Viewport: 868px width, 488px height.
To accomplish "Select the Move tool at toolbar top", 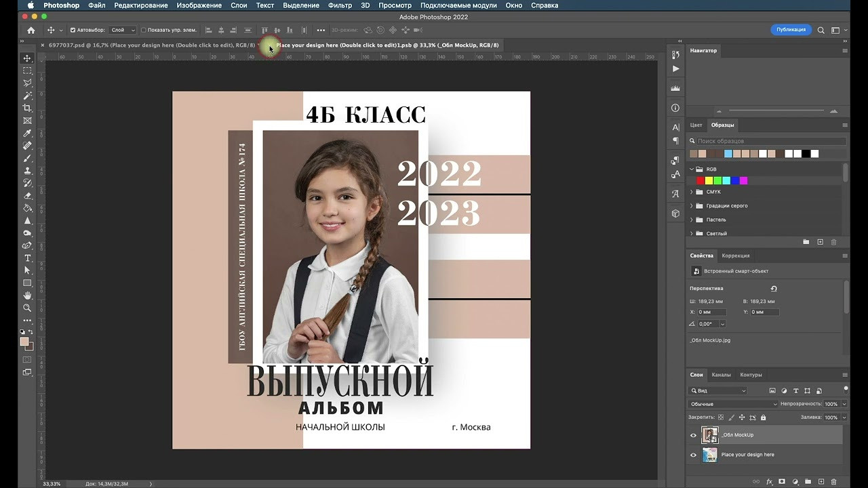I will tap(27, 57).
